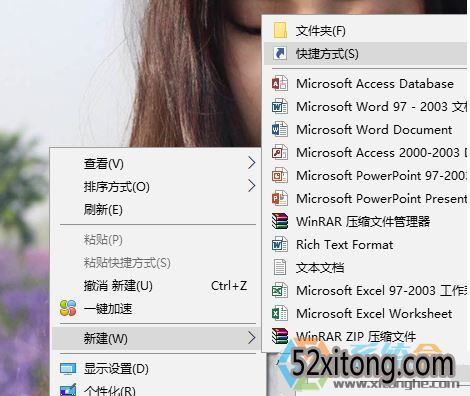Create a Microsoft Word Document

click(366, 129)
